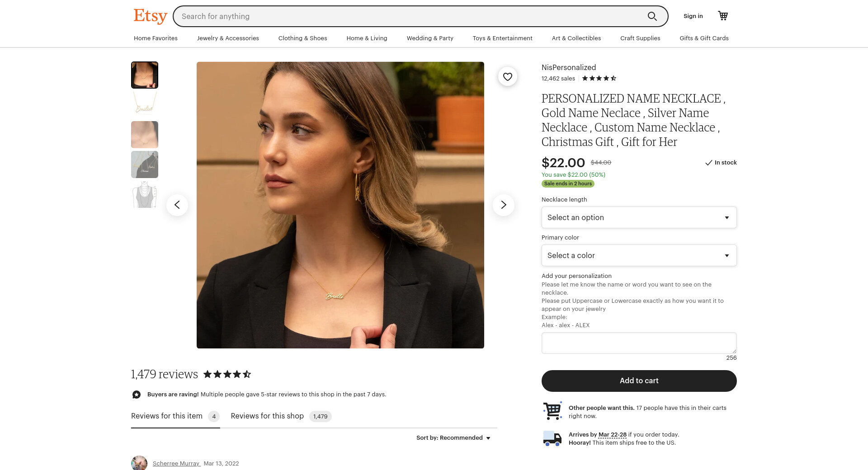Click the $22.00 price
Screen dimensions: 868x470
[x=563, y=163]
